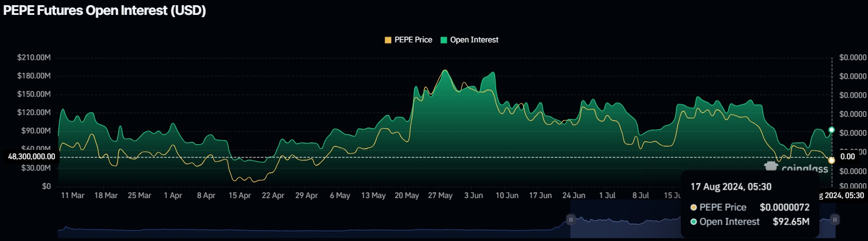The image size is (868, 241).
Task: Click the $90.00M y-axis label
Action: 37,131
